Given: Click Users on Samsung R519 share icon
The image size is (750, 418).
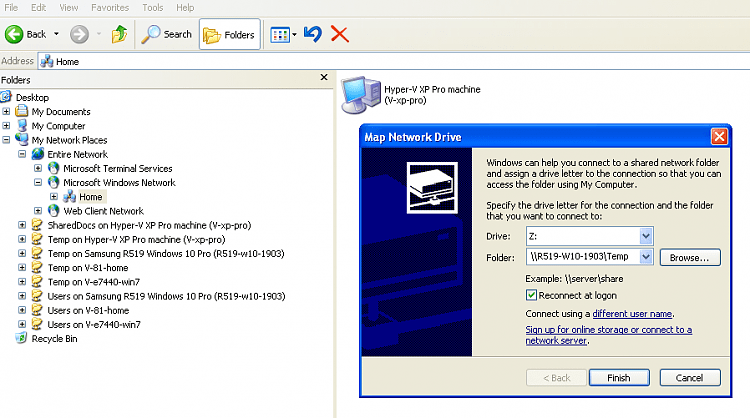Looking at the screenshot, I should point(37,296).
